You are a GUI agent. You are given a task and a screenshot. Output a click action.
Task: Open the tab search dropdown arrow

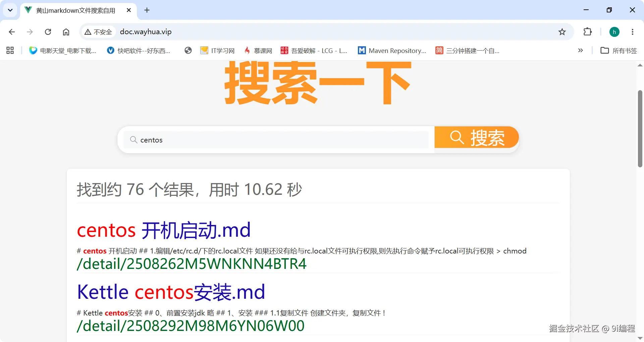tap(10, 10)
